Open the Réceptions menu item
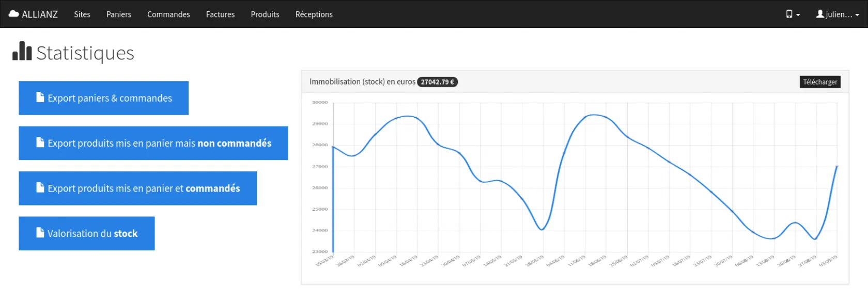The height and width of the screenshot is (302, 868). pyautogui.click(x=314, y=14)
